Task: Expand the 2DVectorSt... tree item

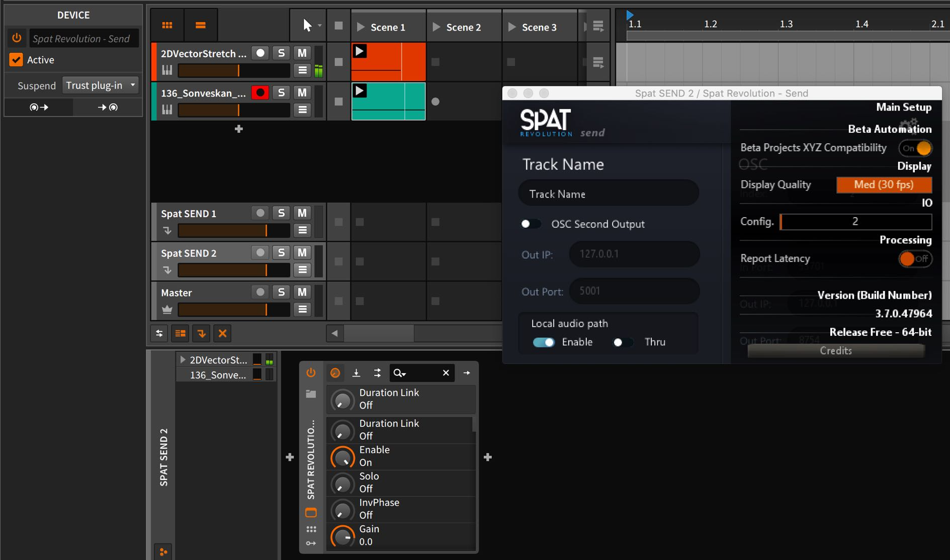Action: [183, 360]
